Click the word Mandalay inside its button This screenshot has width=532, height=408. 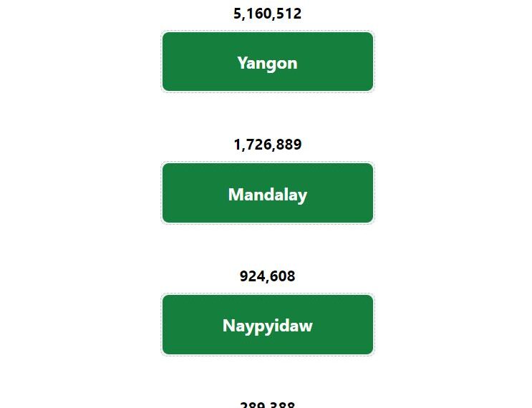pyautogui.click(x=268, y=195)
